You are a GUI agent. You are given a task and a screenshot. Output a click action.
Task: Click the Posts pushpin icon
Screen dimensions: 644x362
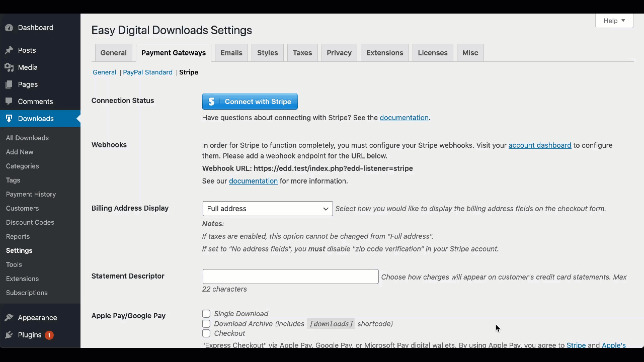[9, 50]
